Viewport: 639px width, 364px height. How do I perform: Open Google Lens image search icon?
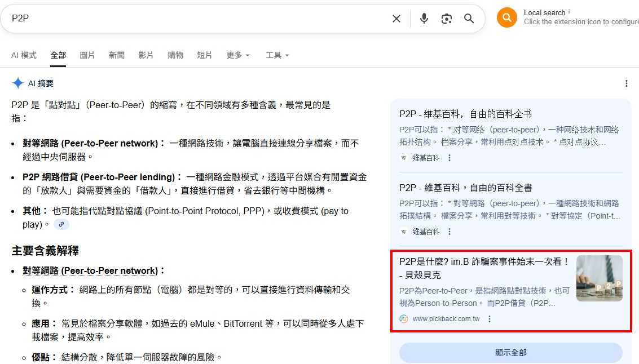(447, 19)
